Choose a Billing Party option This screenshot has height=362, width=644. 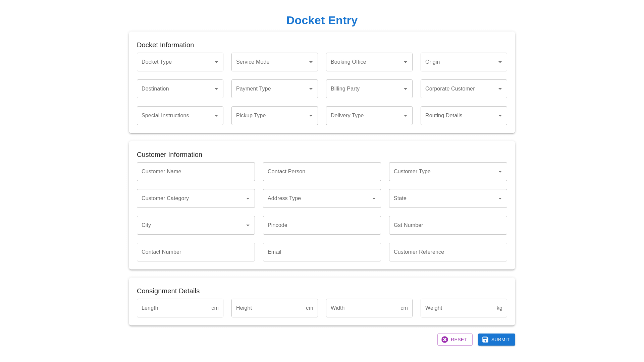coord(369,89)
